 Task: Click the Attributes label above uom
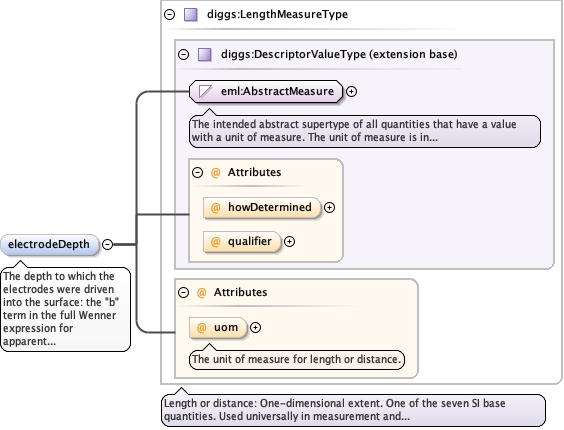click(240, 292)
